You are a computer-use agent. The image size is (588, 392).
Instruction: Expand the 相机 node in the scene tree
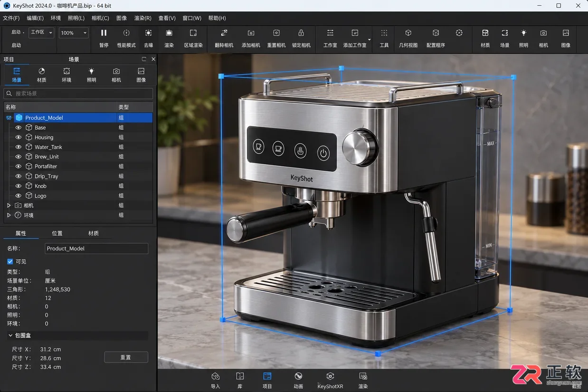click(x=9, y=205)
